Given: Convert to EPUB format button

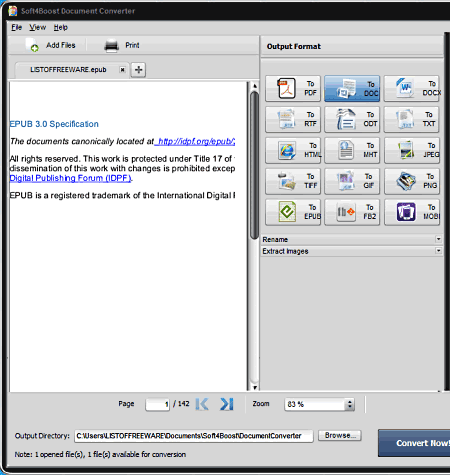Looking at the screenshot, I should click(x=293, y=212).
